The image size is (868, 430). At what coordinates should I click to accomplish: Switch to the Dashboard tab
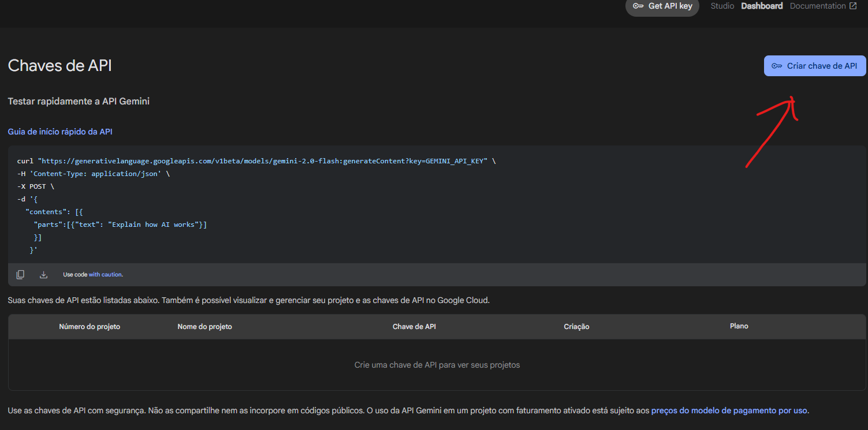[x=762, y=6]
